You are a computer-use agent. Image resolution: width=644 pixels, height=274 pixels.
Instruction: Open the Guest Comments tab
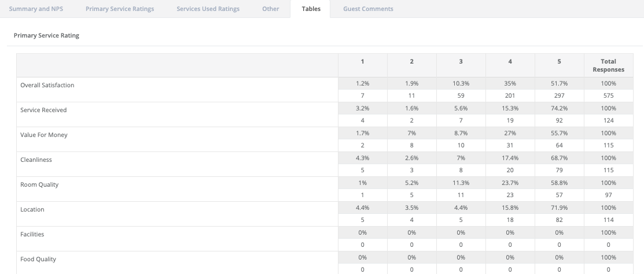[368, 9]
